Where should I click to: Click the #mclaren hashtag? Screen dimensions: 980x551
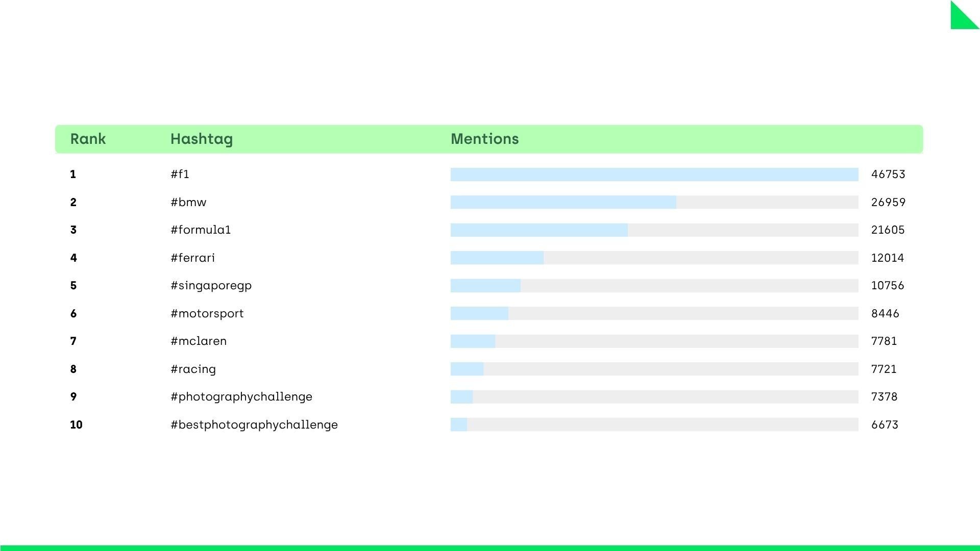click(x=199, y=341)
